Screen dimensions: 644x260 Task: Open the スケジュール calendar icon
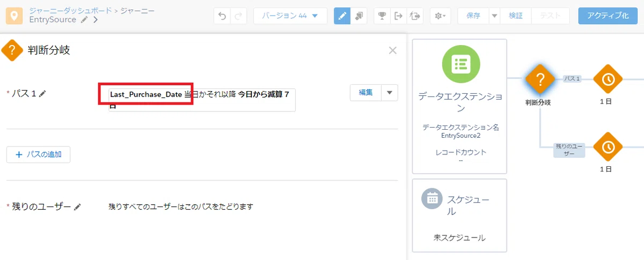(431, 198)
